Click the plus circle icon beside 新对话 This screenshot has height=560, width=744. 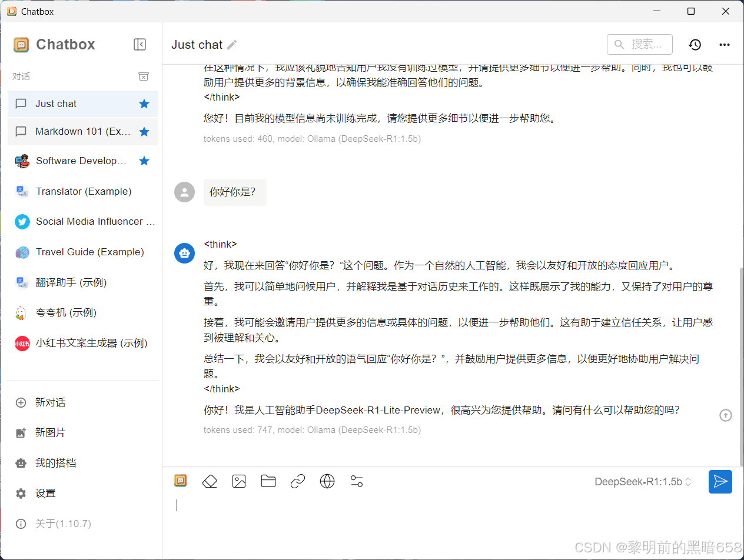21,402
